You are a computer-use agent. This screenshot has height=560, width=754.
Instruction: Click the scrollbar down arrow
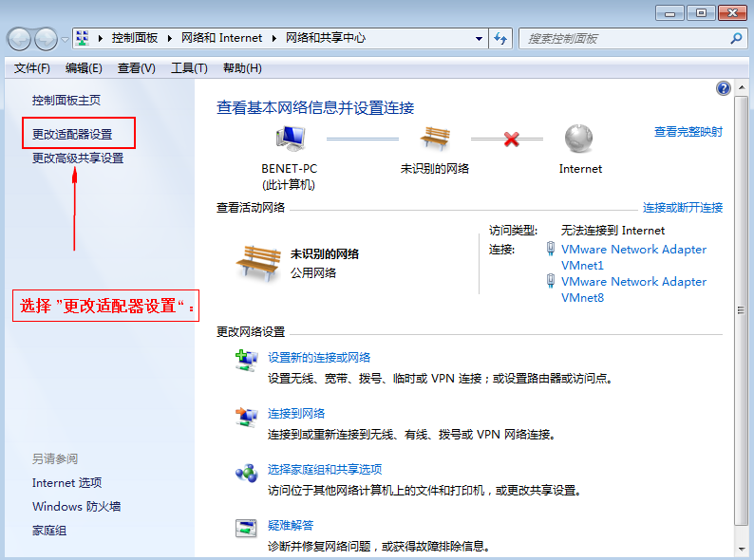tap(742, 549)
